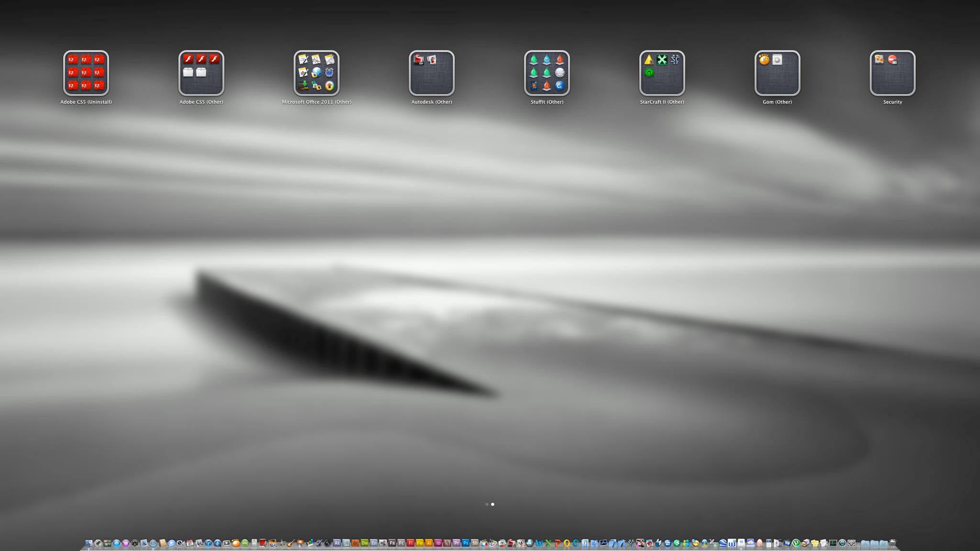980x551 pixels.
Task: Open the Trash in the Dock
Action: [893, 543]
